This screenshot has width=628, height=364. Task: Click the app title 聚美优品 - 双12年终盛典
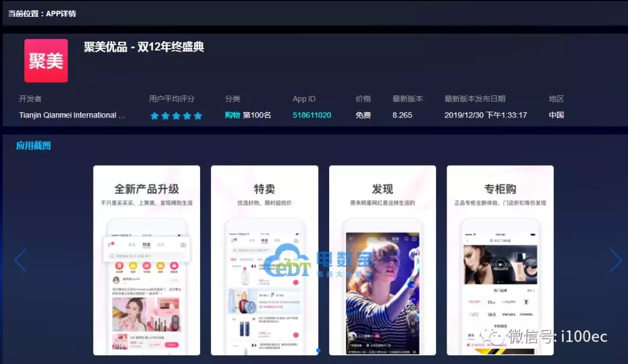(144, 47)
